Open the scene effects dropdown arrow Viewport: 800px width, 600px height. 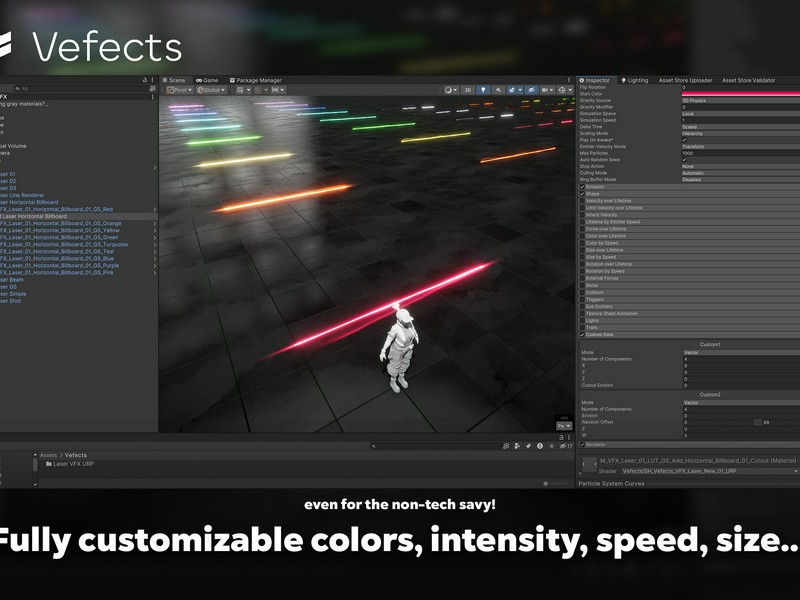[520, 90]
